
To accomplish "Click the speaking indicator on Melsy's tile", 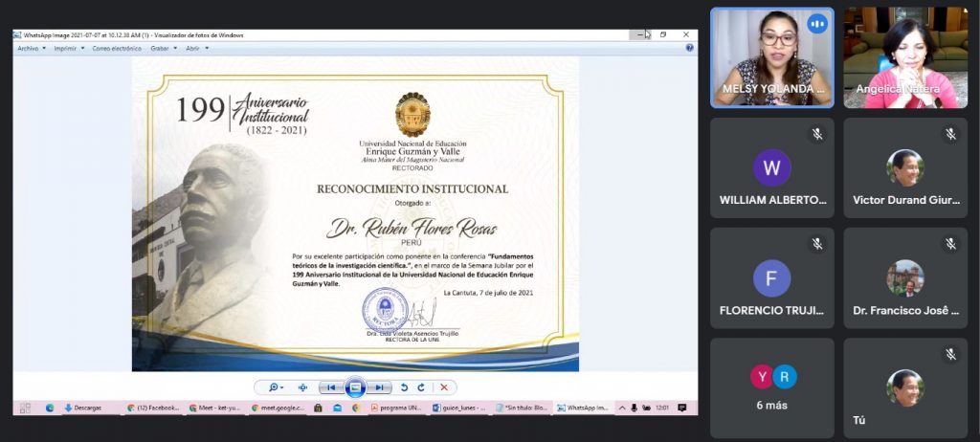I will pos(816,24).
